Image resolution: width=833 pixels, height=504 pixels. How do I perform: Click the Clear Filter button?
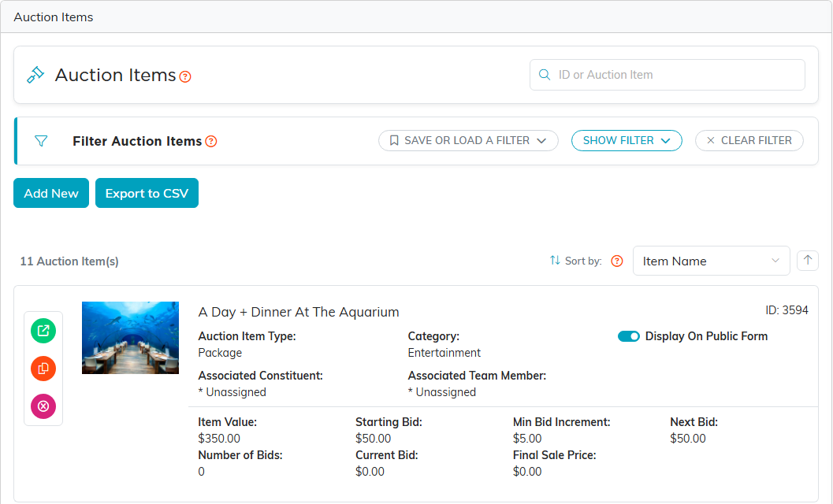point(749,141)
